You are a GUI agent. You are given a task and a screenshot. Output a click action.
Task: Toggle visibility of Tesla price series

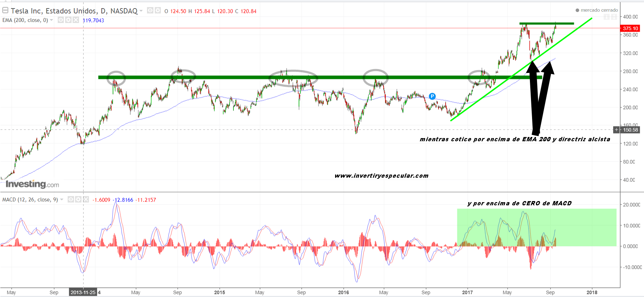[x=150, y=11]
